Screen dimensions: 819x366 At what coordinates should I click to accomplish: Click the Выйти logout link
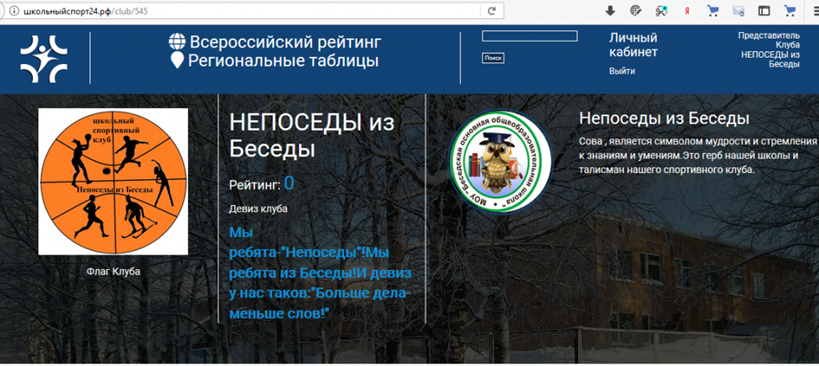[x=622, y=71]
